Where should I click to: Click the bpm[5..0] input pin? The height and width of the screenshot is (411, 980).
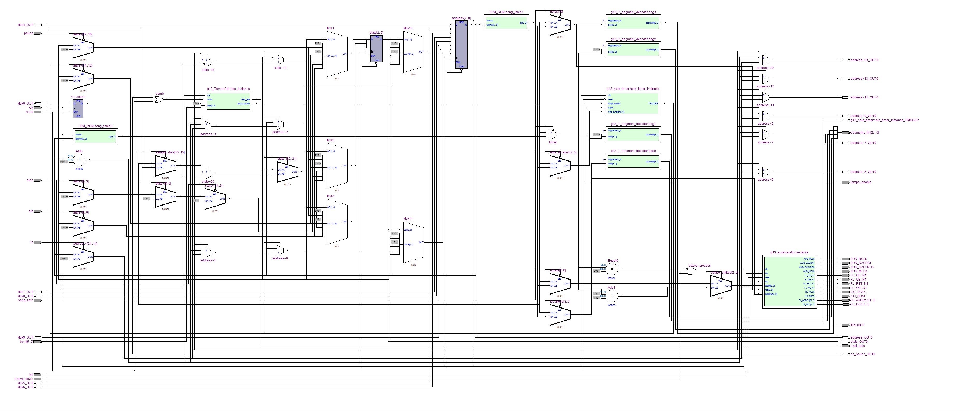[x=38, y=342]
